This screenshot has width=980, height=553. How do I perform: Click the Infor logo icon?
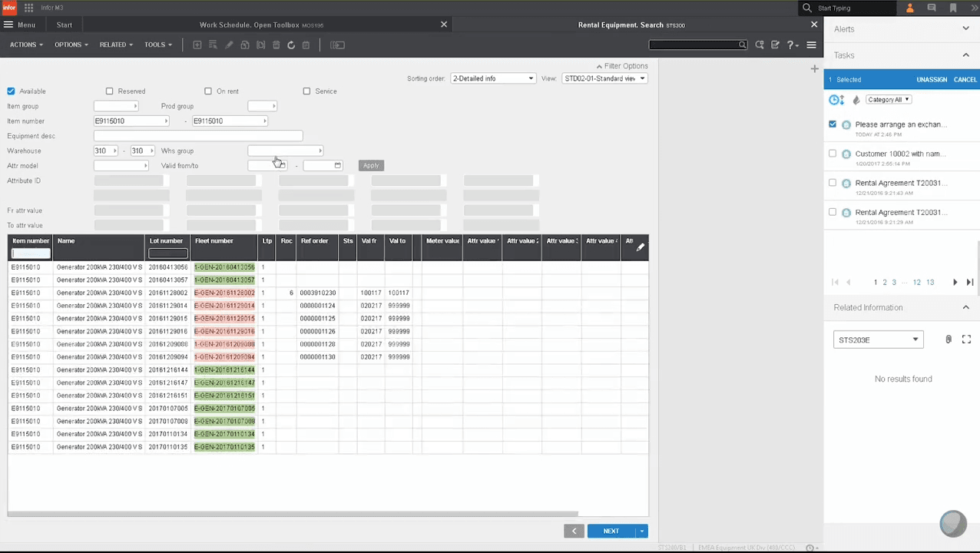(9, 8)
